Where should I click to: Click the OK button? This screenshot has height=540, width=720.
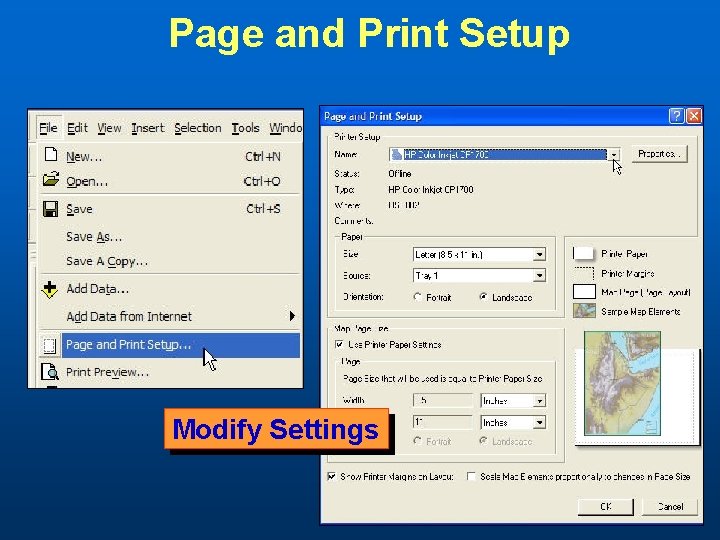click(606, 506)
